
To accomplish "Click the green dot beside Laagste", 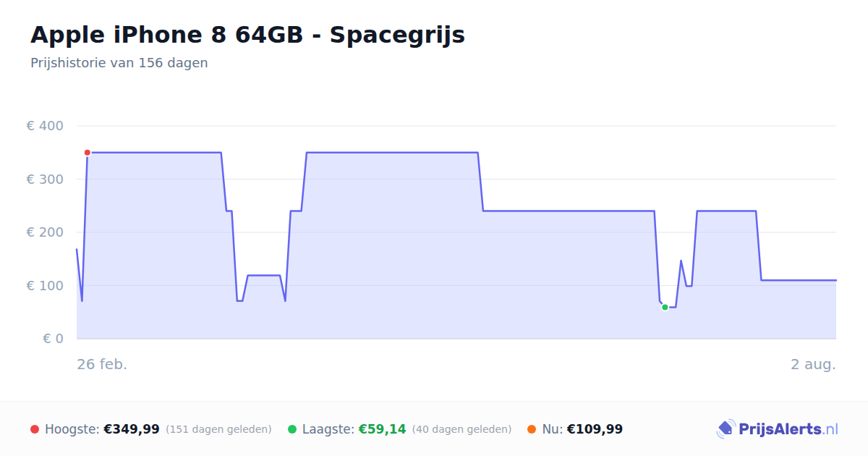I will coord(292,429).
